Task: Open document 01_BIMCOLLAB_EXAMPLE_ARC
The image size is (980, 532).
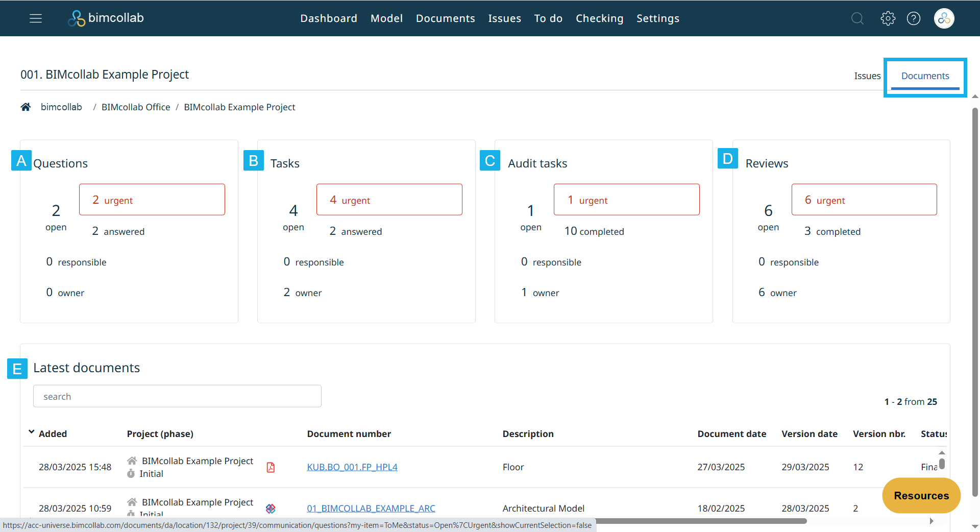Action: (371, 509)
